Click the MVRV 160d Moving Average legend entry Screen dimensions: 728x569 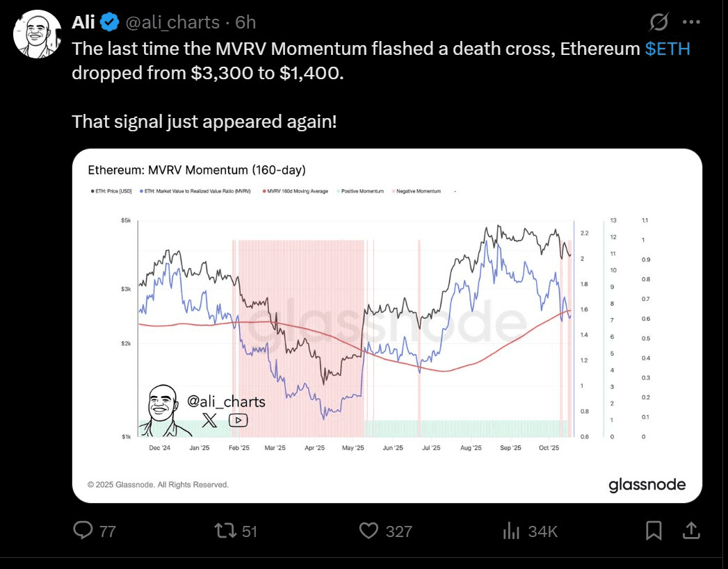(x=296, y=191)
